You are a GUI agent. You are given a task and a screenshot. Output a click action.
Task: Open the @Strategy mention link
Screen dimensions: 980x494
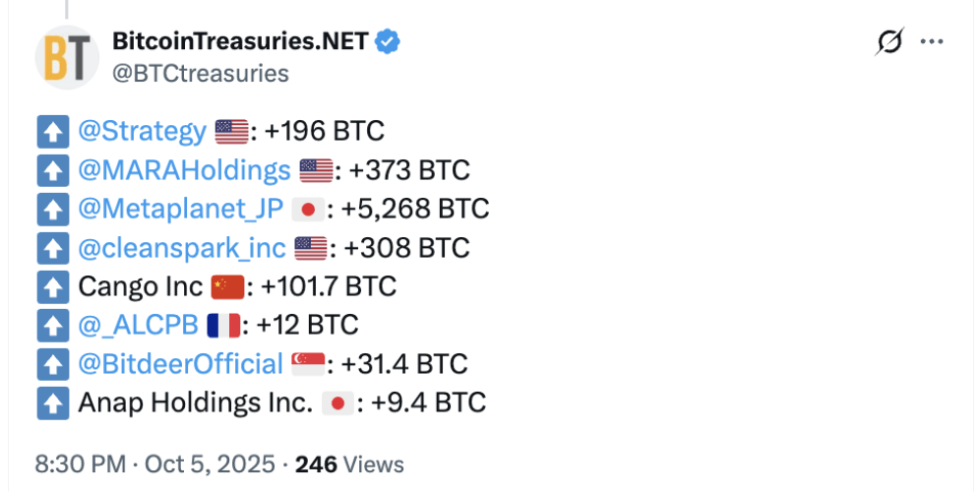(x=142, y=131)
